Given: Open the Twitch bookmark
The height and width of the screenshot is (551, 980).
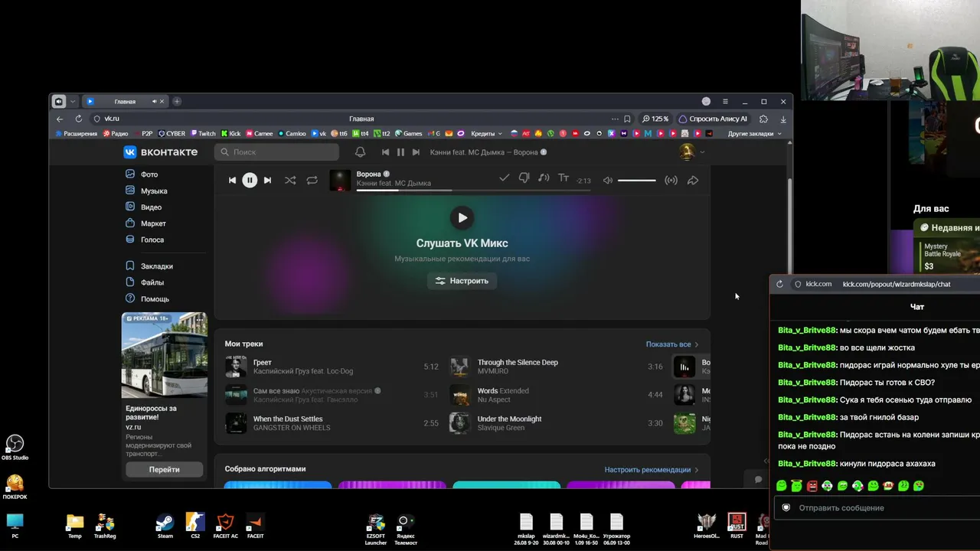Looking at the screenshot, I should (x=203, y=133).
